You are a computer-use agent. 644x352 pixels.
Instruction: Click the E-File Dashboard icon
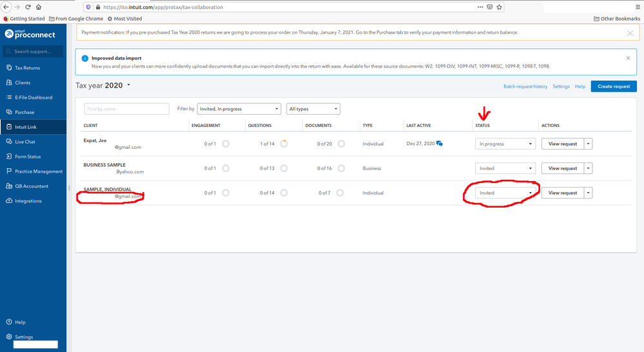coord(9,97)
